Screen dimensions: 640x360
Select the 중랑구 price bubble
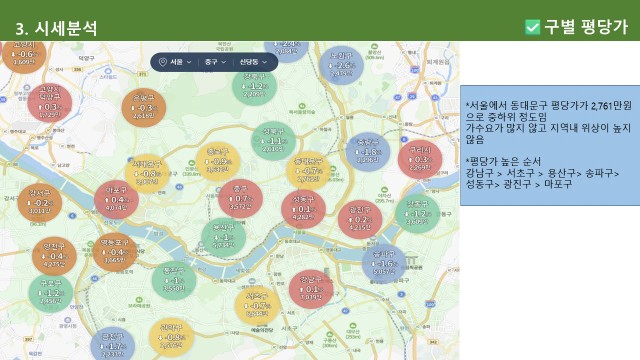(368, 152)
